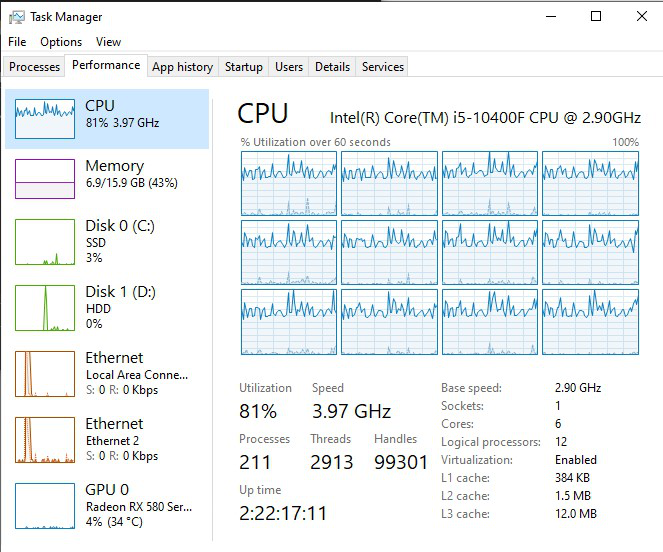Click the first logical processor graph

[x=289, y=183]
